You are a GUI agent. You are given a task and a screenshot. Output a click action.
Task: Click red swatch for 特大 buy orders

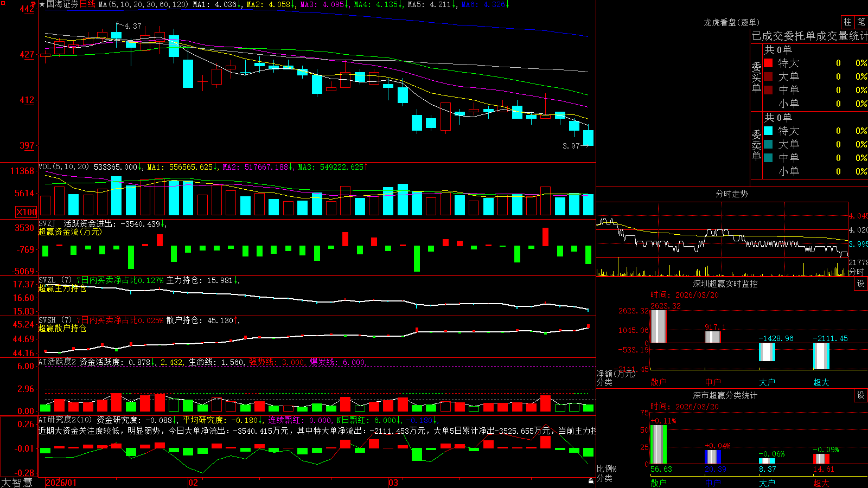(768, 63)
